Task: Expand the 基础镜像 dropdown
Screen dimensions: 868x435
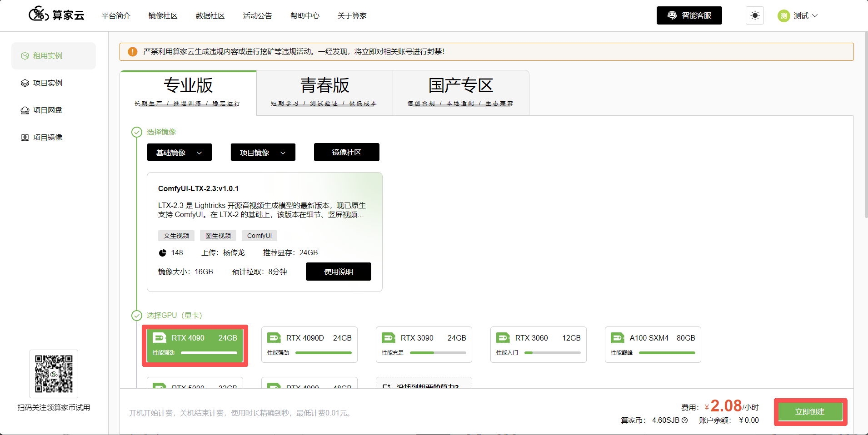Action: click(x=180, y=152)
